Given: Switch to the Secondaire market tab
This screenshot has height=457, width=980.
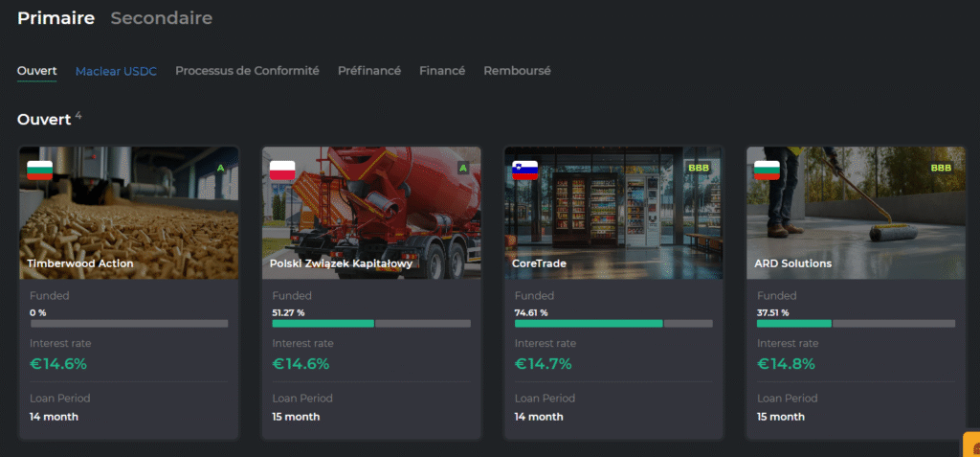Looking at the screenshot, I should point(161,18).
